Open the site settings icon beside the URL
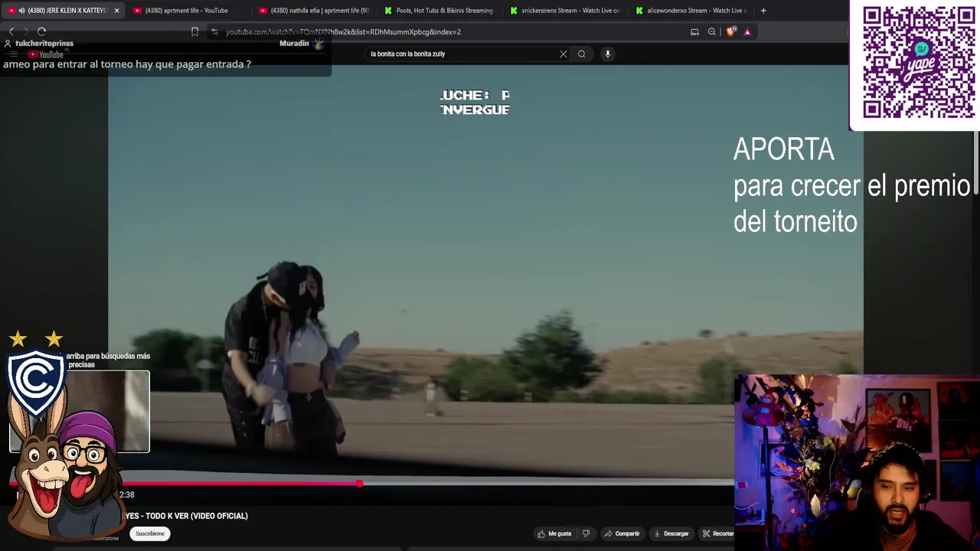This screenshot has height=551, width=980. 214,31
